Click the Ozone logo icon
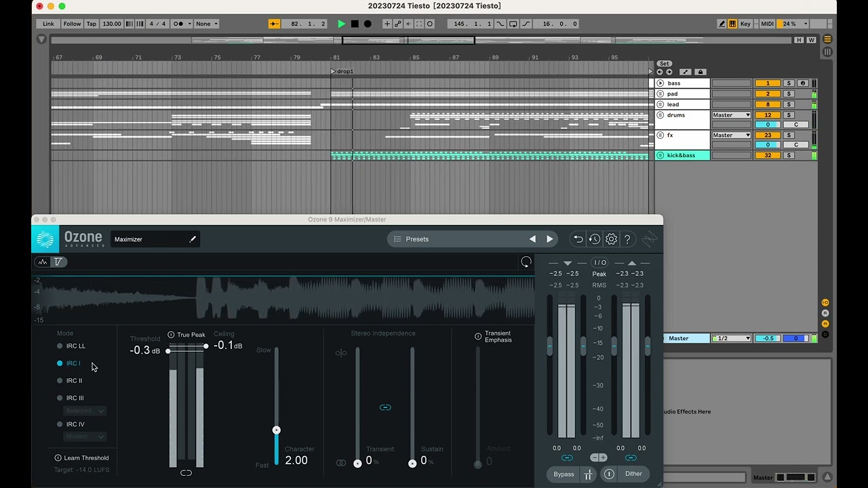The height and width of the screenshot is (488, 868). pos(45,239)
